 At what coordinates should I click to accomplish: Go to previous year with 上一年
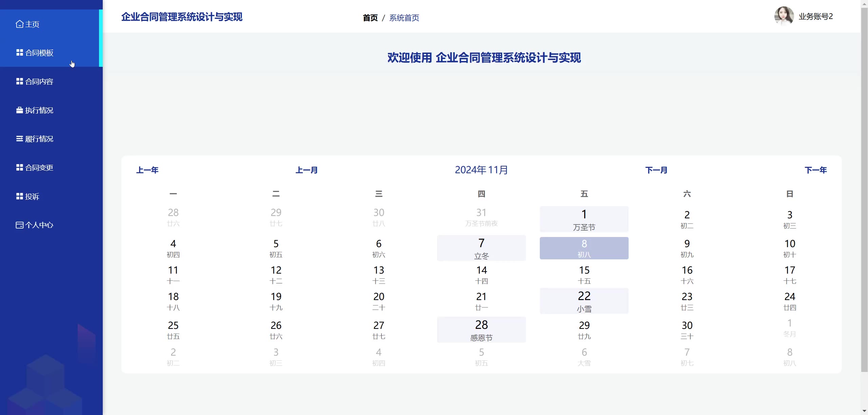pos(147,170)
